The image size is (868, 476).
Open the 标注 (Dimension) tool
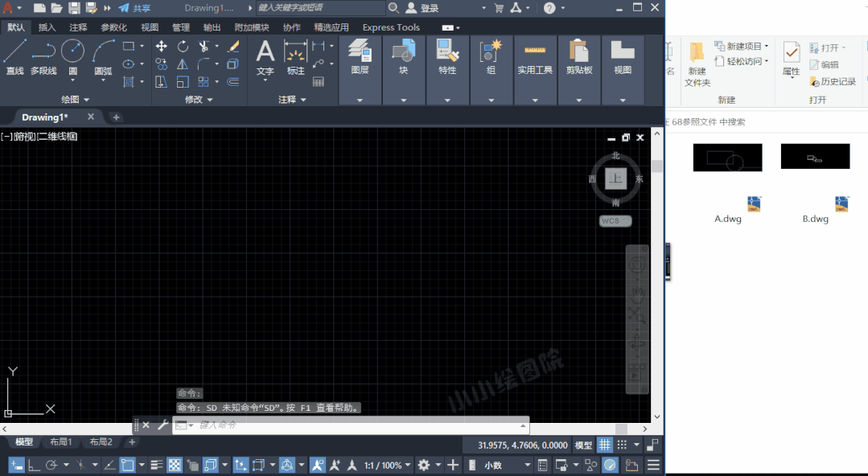pos(295,57)
